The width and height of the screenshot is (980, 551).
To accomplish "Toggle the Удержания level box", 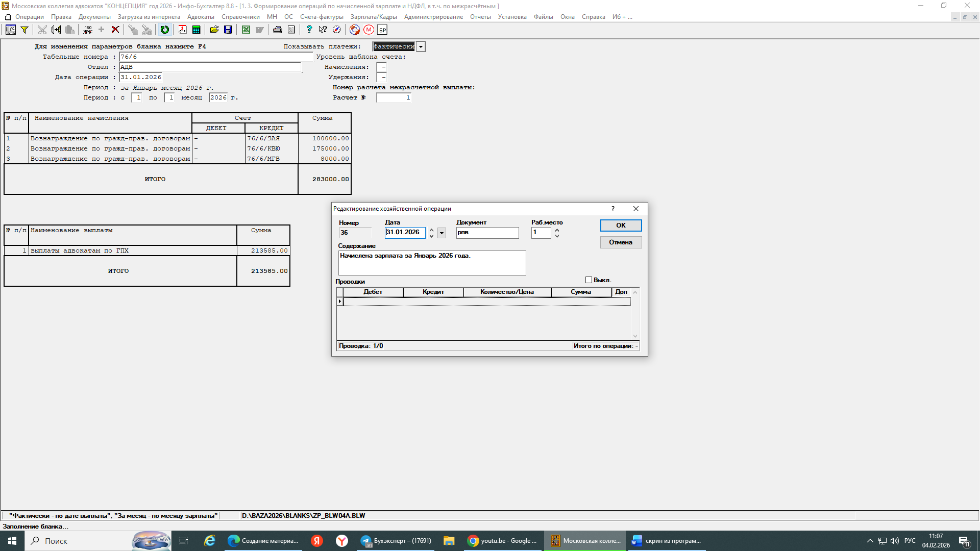I will [x=382, y=77].
